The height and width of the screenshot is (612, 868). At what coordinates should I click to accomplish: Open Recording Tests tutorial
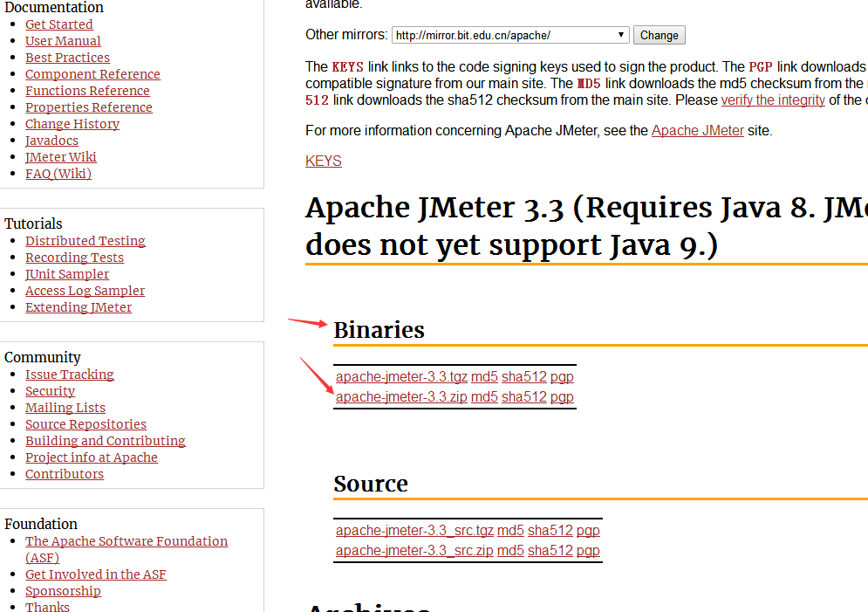coord(75,258)
